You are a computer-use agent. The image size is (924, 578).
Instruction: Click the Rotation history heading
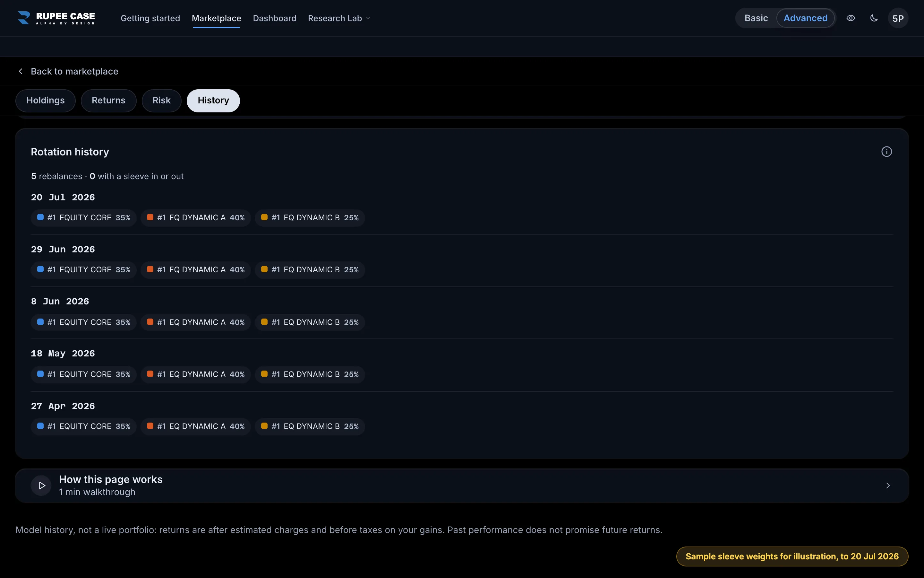(70, 152)
